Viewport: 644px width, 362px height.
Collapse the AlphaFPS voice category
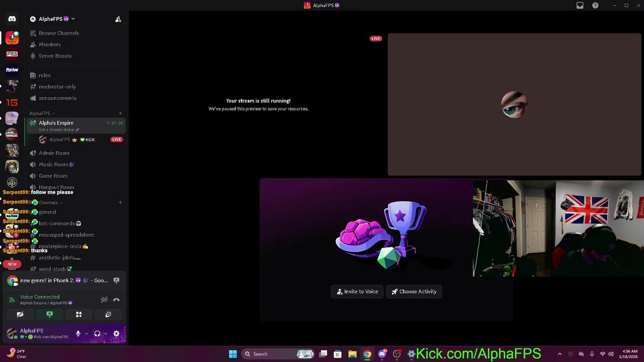(42, 114)
